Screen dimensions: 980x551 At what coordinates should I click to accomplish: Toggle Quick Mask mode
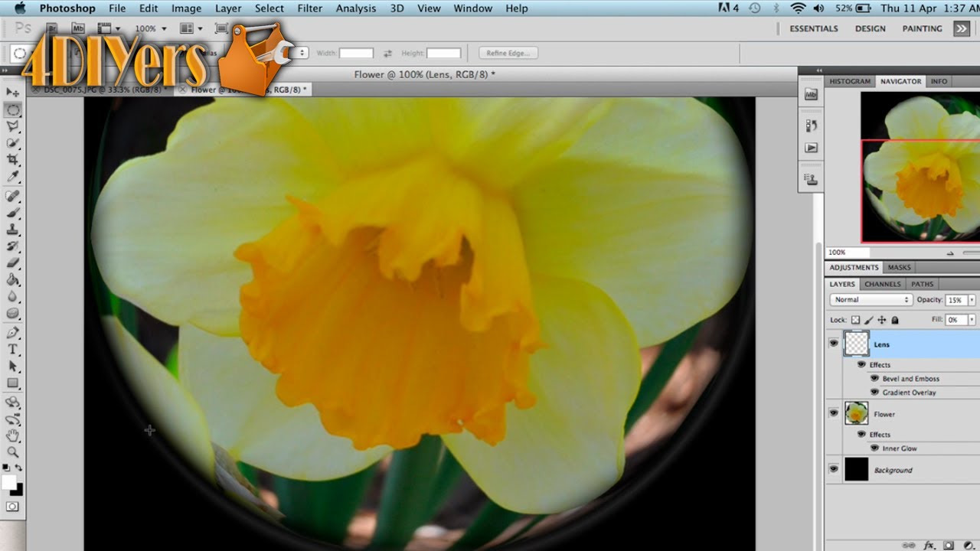point(13,507)
